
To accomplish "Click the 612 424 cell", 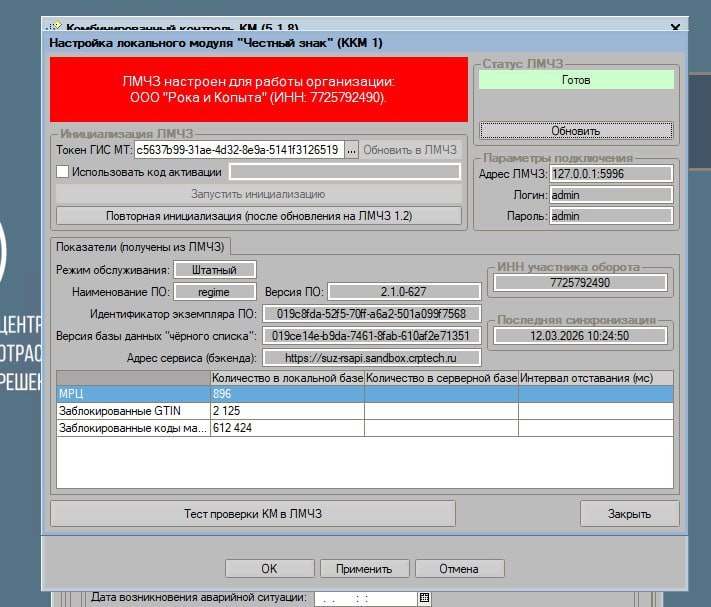I will (287, 428).
